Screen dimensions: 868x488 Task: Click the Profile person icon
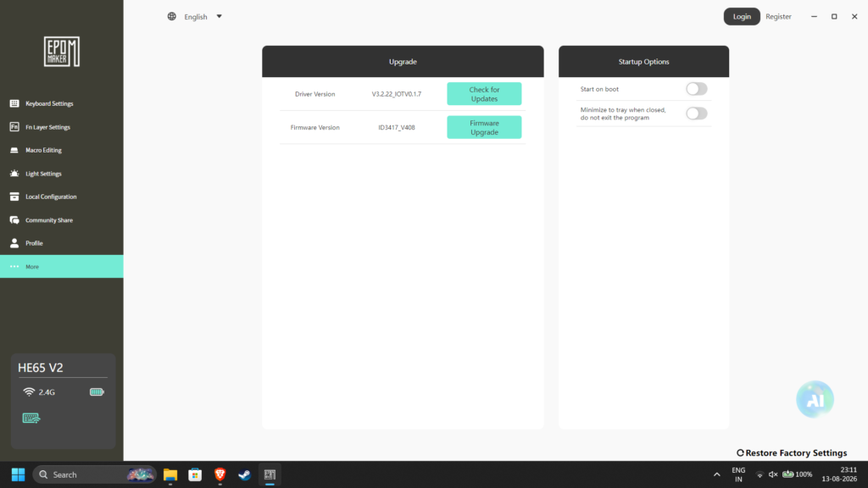14,243
